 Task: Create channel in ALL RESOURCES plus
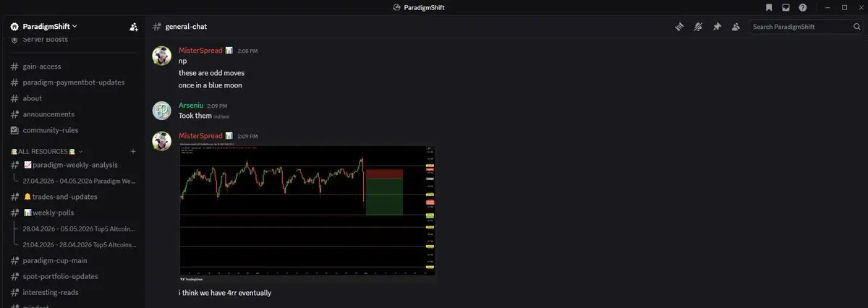click(133, 152)
